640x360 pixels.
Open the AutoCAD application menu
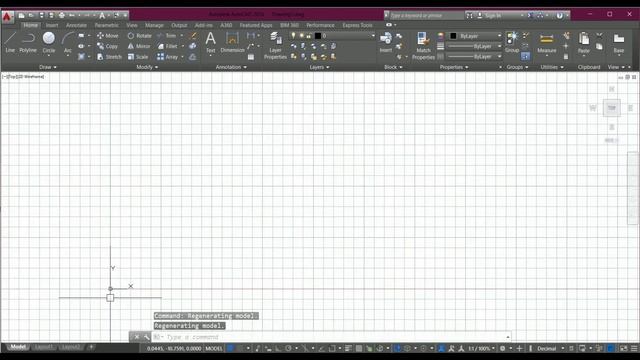coord(7,17)
